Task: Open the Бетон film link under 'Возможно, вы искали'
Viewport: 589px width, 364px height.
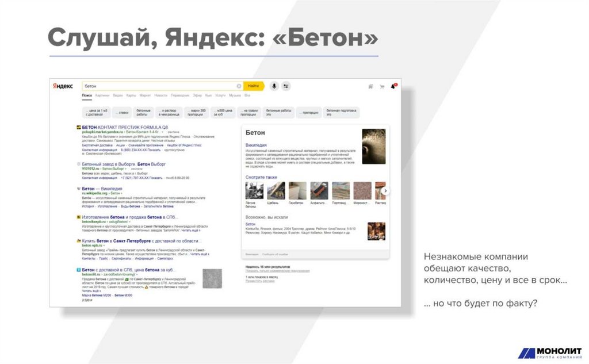Action: click(x=250, y=224)
